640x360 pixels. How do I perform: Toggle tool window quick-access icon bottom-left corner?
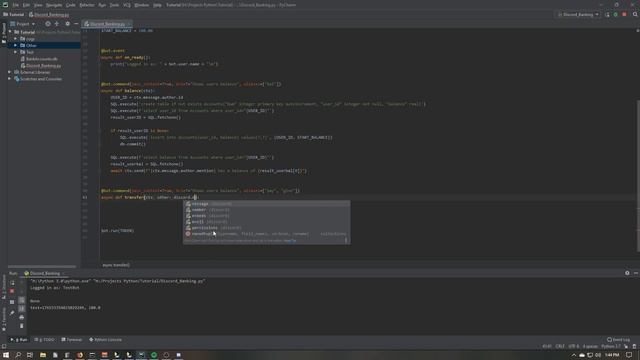[4, 346]
